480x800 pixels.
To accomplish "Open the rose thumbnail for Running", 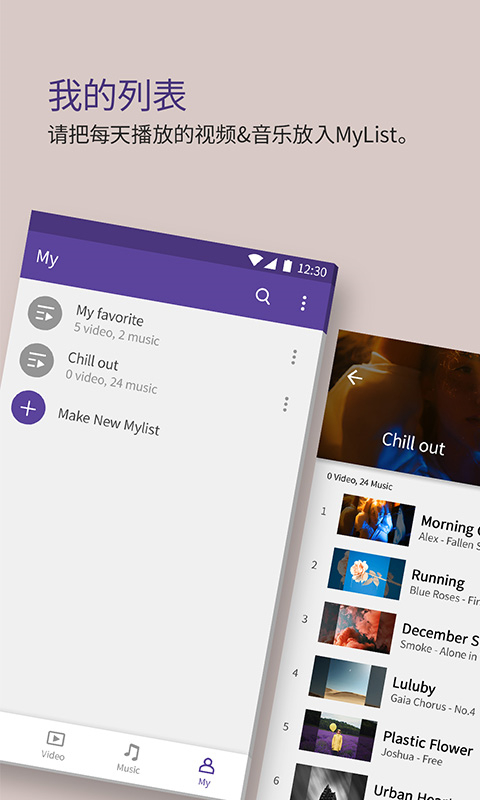I will [366, 574].
